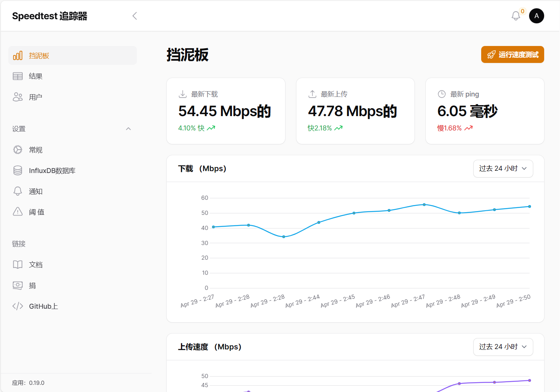The height and width of the screenshot is (392, 560).
Task: Click the 结果 table icon
Action: (18, 76)
